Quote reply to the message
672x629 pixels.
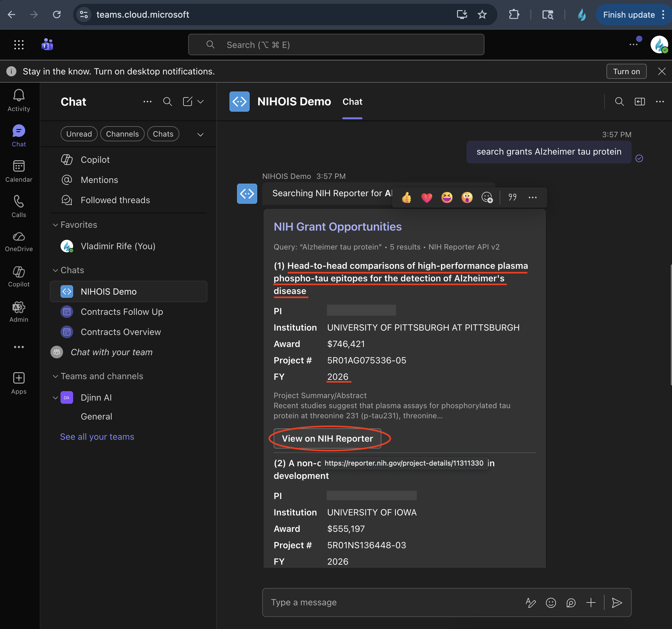(x=513, y=197)
